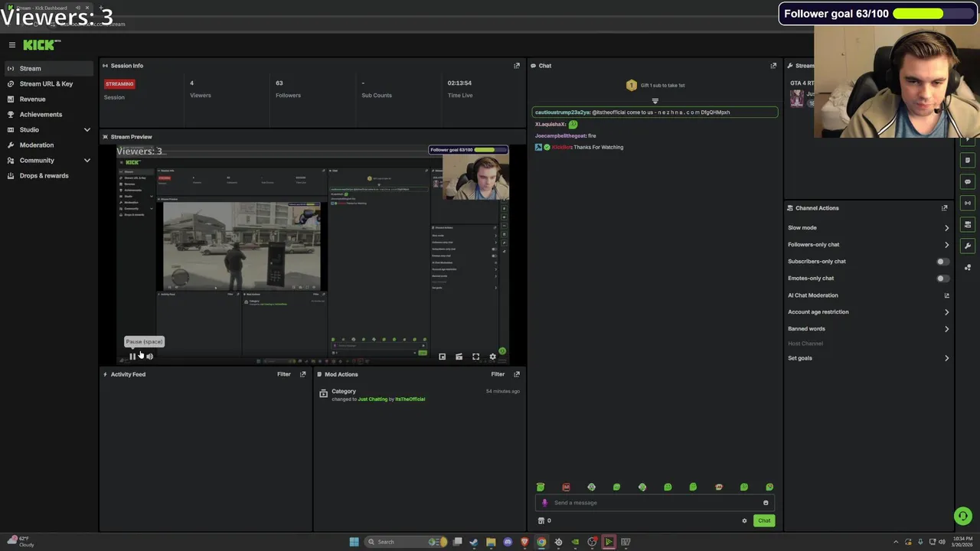The image size is (980, 551).
Task: Open AI Chat Moderation external link
Action: (x=946, y=295)
